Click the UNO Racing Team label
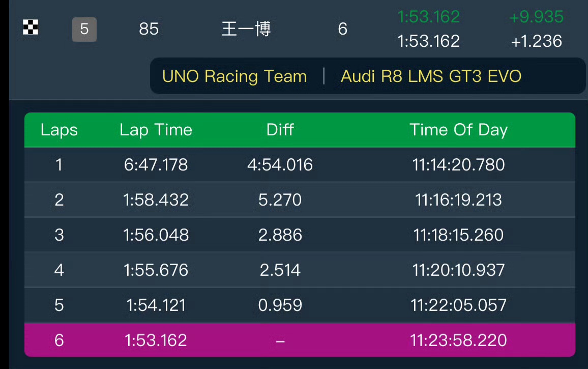The height and width of the screenshot is (369, 588). point(234,76)
